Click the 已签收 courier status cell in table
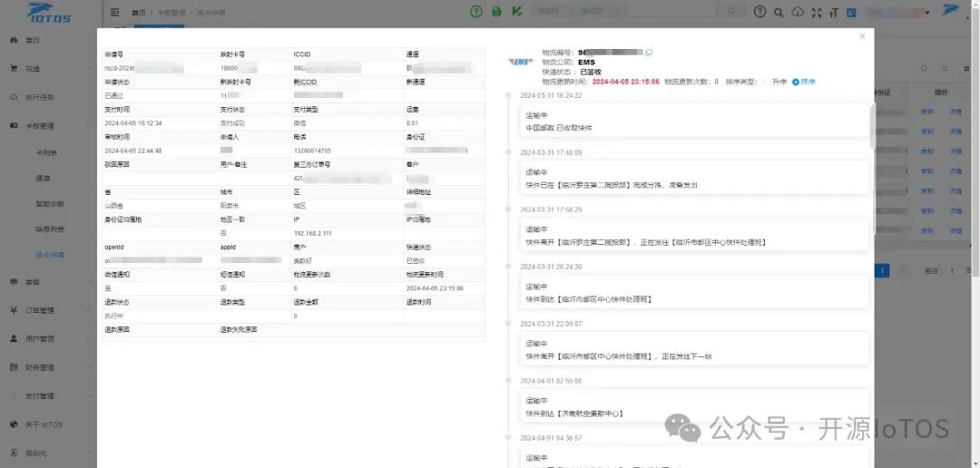This screenshot has width=980, height=468. (416, 260)
